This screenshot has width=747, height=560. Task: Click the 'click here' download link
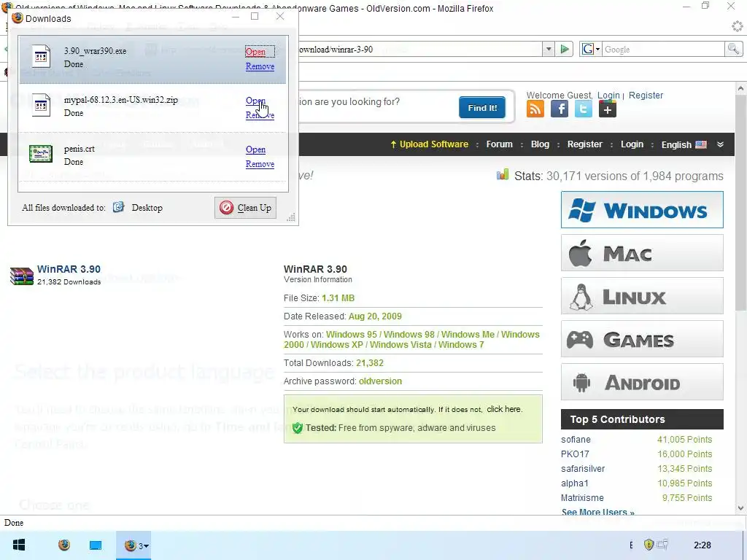[504, 409]
